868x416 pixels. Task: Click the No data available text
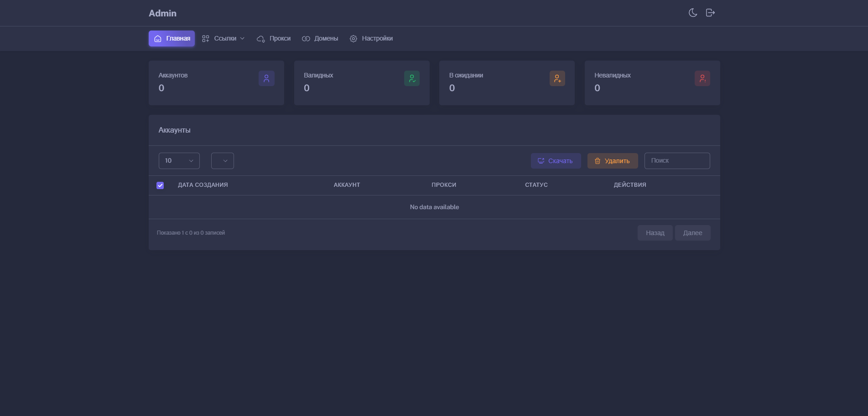point(434,207)
